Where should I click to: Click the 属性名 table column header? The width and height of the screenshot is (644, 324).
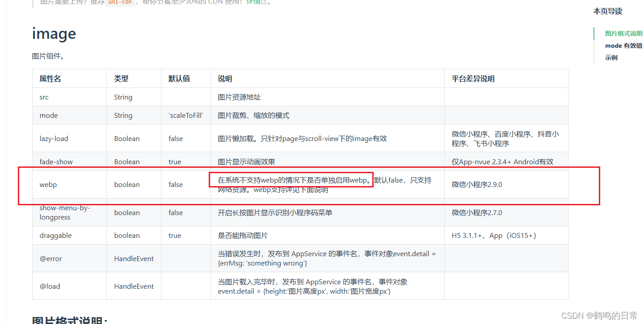click(x=50, y=78)
